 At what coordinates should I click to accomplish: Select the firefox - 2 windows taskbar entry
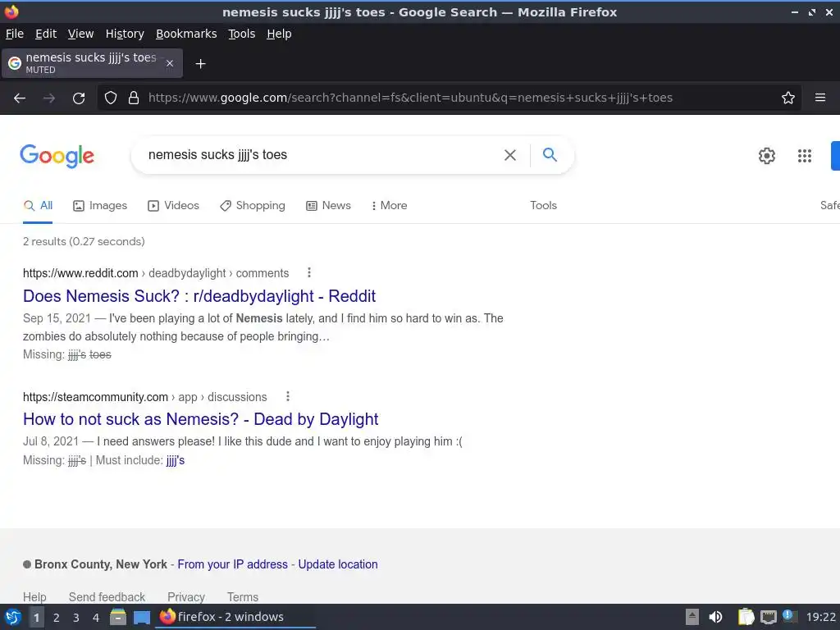tap(235, 617)
